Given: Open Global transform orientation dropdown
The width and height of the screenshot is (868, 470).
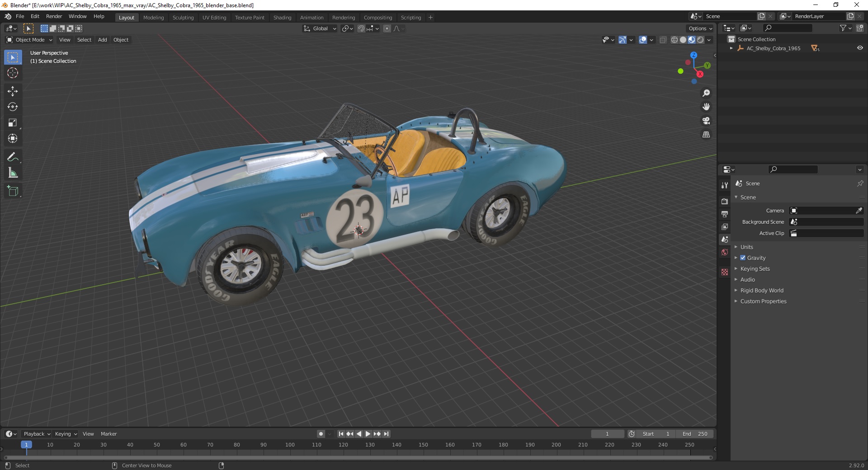Looking at the screenshot, I should (x=320, y=28).
